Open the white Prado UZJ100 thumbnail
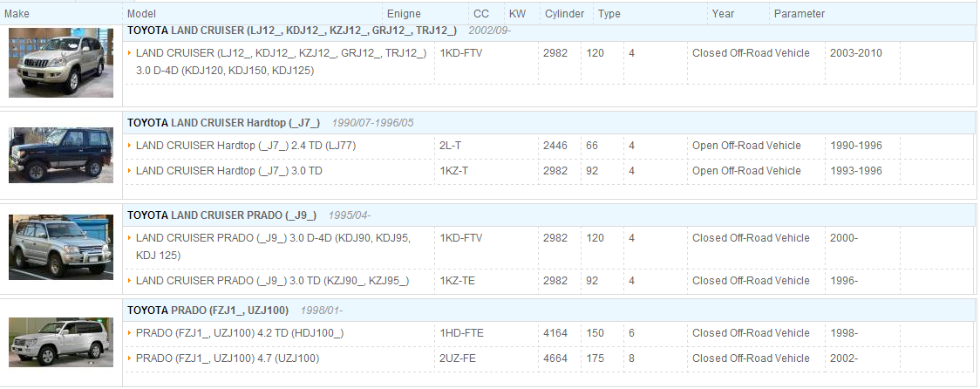 (x=61, y=342)
